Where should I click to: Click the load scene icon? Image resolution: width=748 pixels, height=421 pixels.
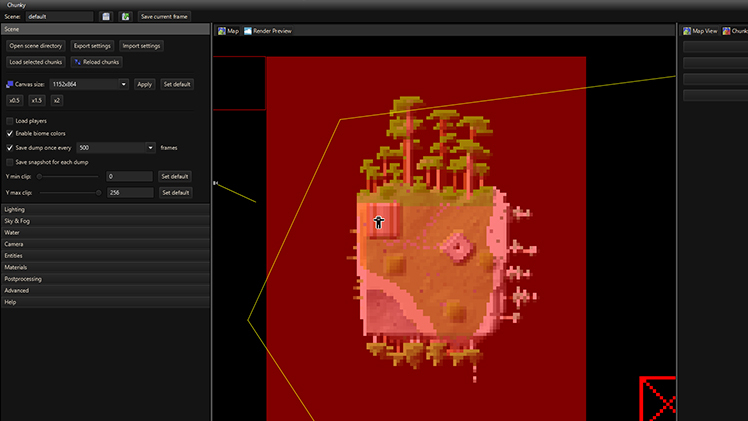(125, 17)
